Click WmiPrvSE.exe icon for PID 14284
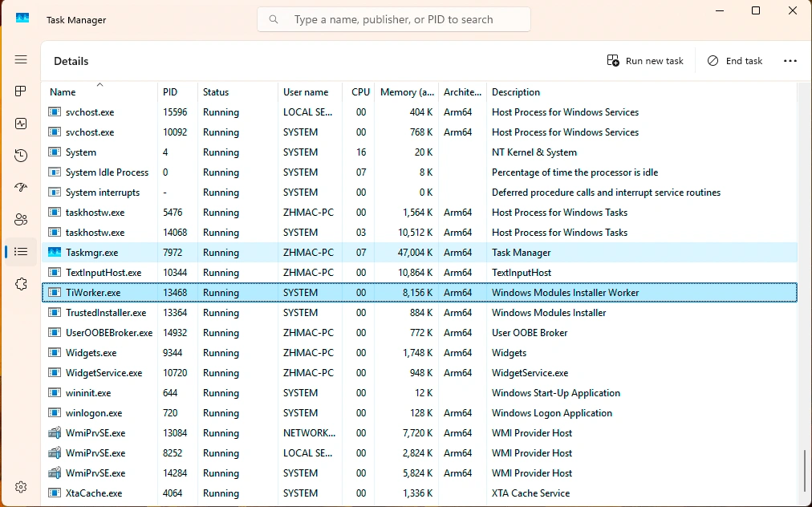Screen dimensions: 812x507 (x=55, y=473)
